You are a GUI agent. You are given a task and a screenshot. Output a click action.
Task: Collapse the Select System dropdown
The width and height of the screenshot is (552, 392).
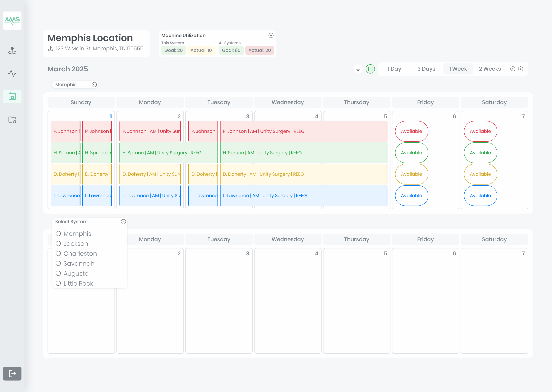[123, 222]
